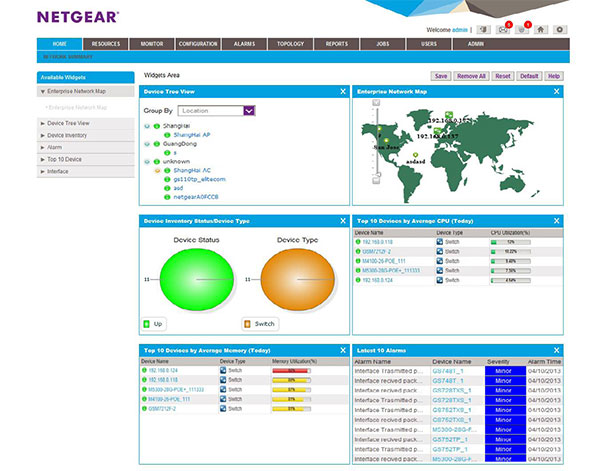Open the GSM7212F-2 link in CPU table
600x471 pixels.
377,251
